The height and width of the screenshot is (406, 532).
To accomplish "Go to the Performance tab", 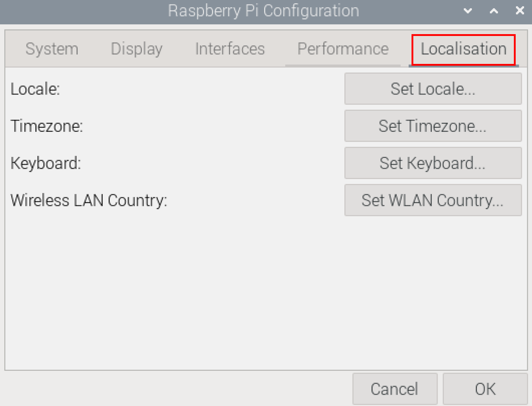I will tap(343, 49).
